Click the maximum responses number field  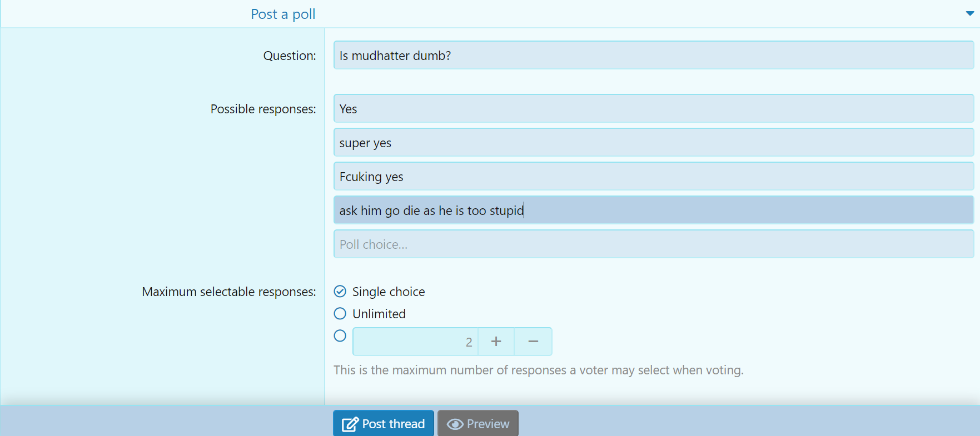[416, 342]
